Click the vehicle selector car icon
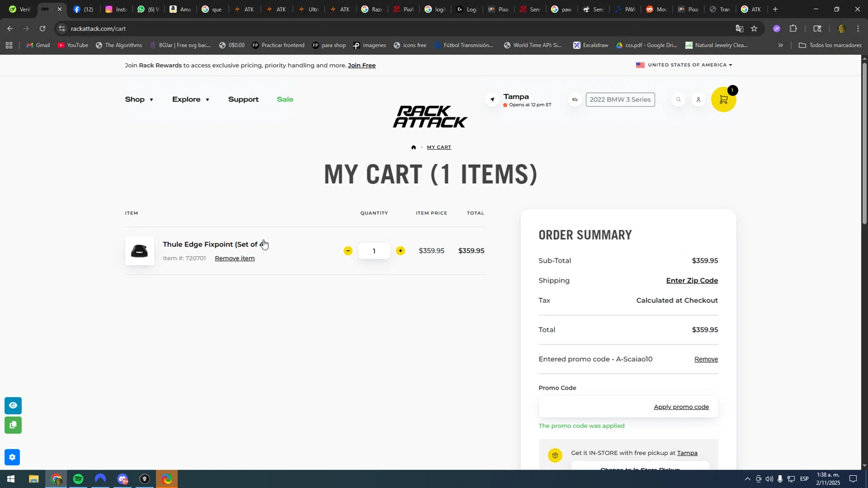Screen dimensions: 868x488 pos(575,99)
